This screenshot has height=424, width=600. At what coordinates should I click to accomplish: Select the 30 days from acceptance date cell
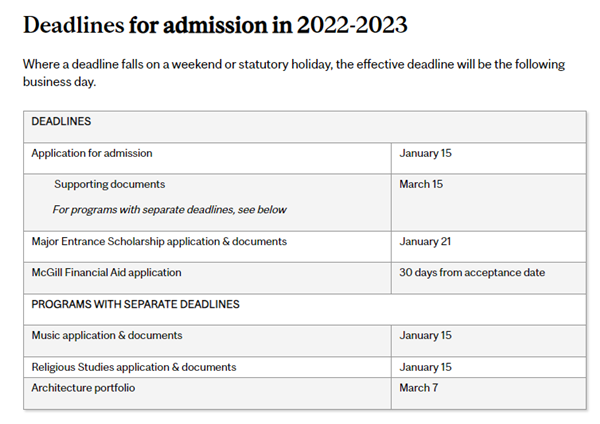(489, 278)
